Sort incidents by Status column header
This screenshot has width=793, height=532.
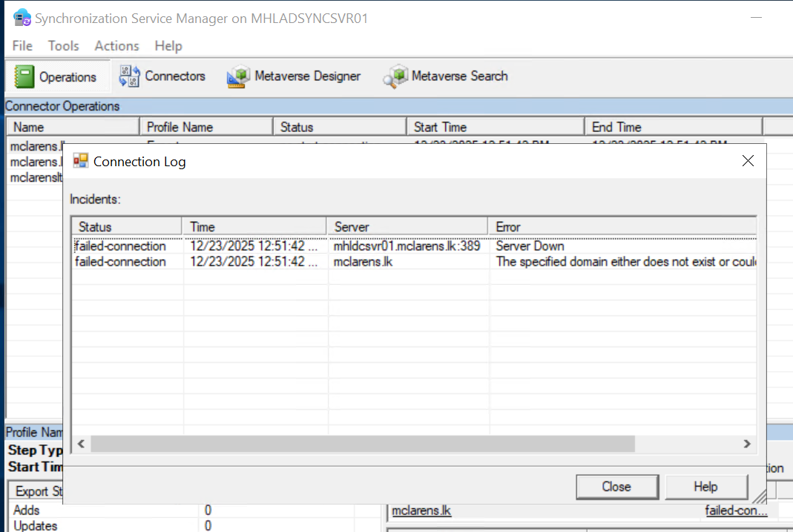(x=126, y=226)
